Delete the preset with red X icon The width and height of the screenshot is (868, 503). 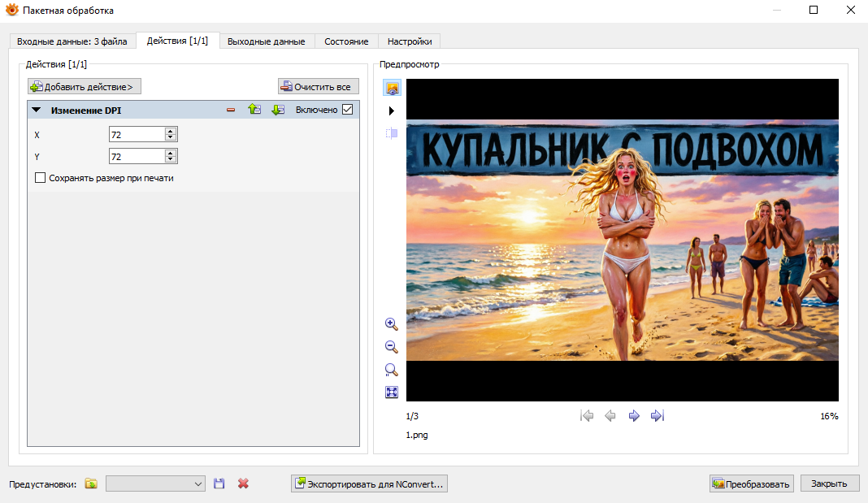(x=243, y=483)
